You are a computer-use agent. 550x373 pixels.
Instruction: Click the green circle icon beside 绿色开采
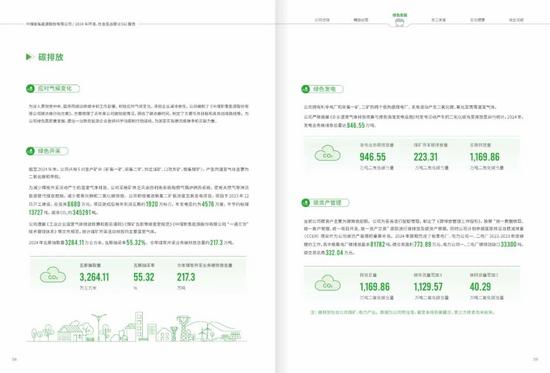click(x=30, y=151)
